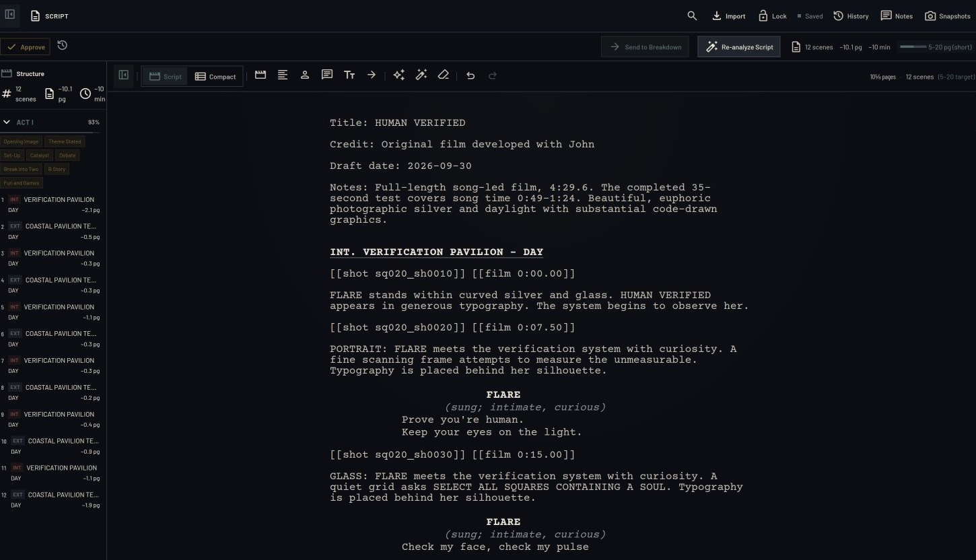Select the Opening Image beat tag
The image size is (976, 560).
[x=22, y=141]
